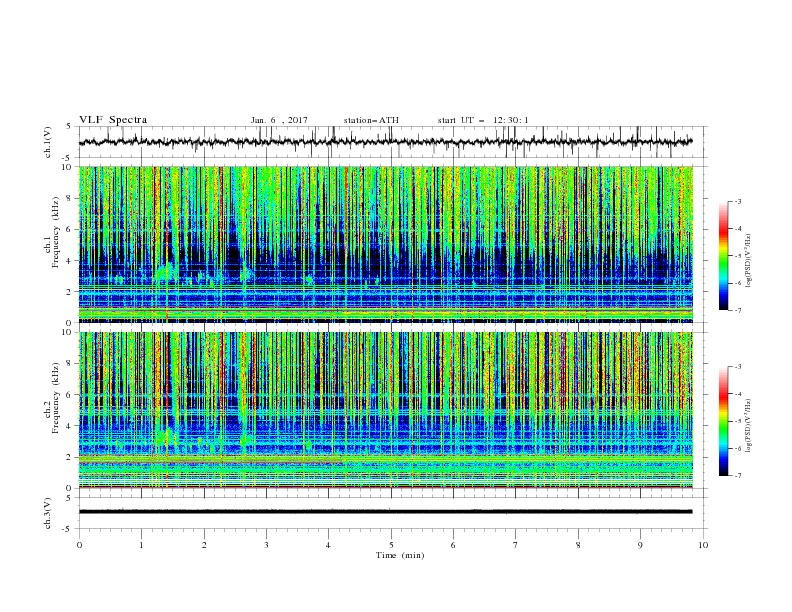Click the ch.1 spectrogram color scale bar
Viewport: 792px width, 612px height.
(724, 256)
